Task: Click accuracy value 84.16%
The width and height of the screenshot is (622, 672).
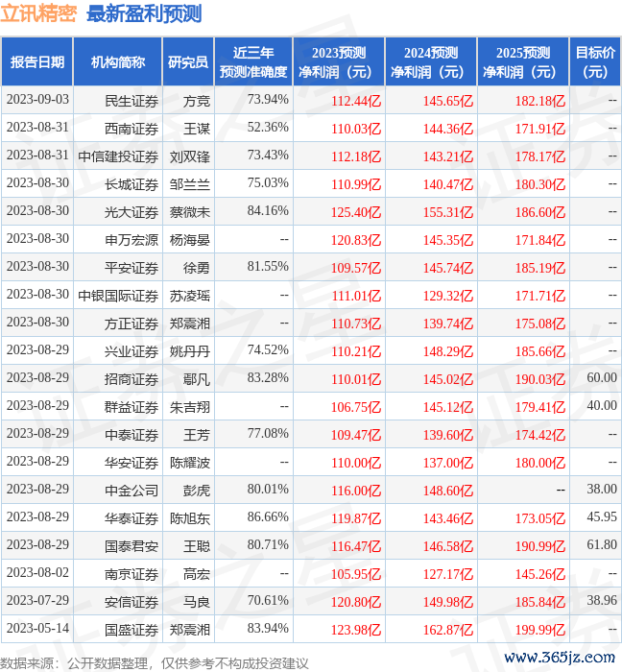Action: [x=268, y=211]
